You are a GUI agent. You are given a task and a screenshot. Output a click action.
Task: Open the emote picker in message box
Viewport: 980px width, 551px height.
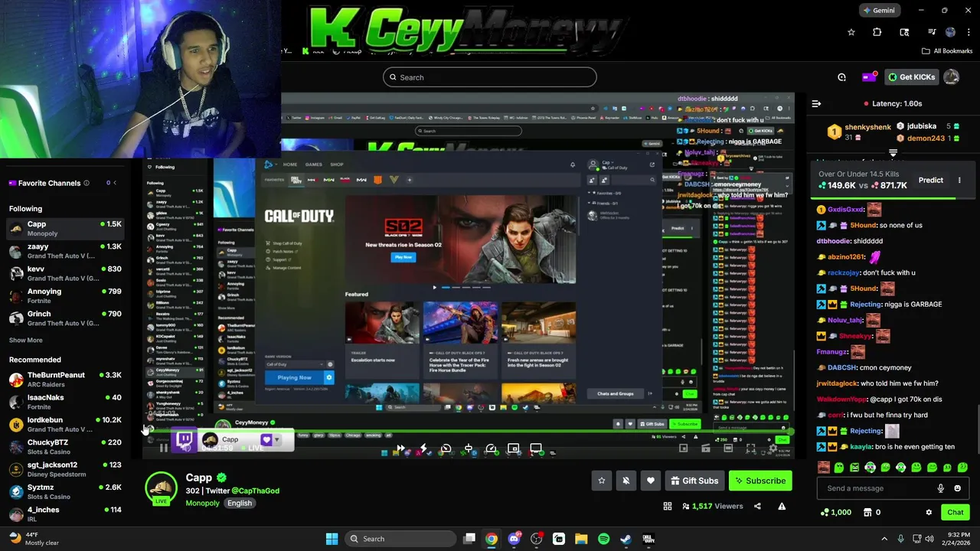pos(957,488)
